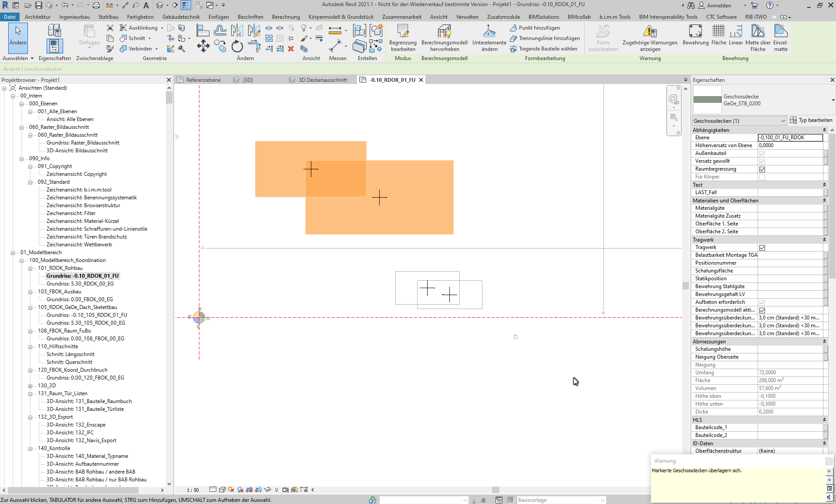Click the red Delete element icon
Viewport: 836px width, 504px height.
(291, 49)
